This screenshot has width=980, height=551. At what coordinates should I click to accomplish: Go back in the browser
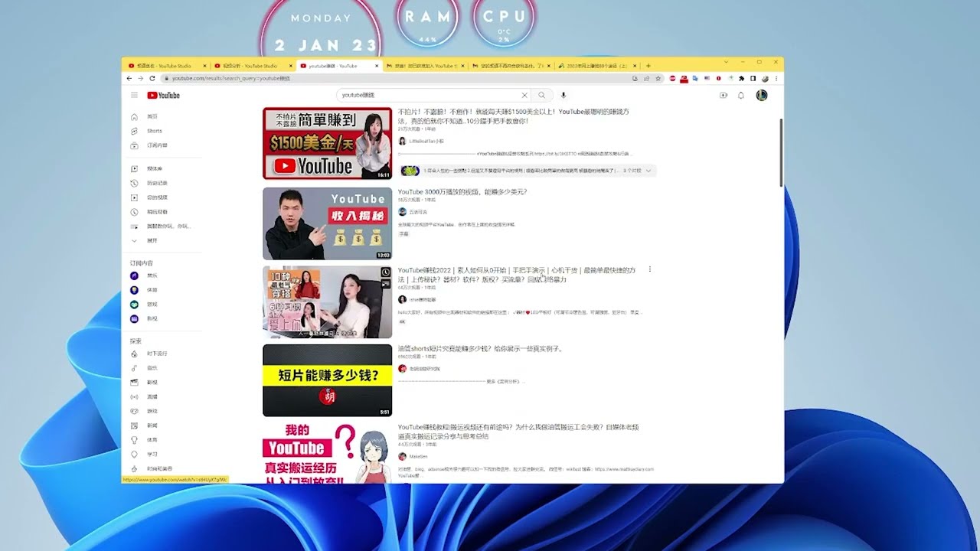pos(129,78)
